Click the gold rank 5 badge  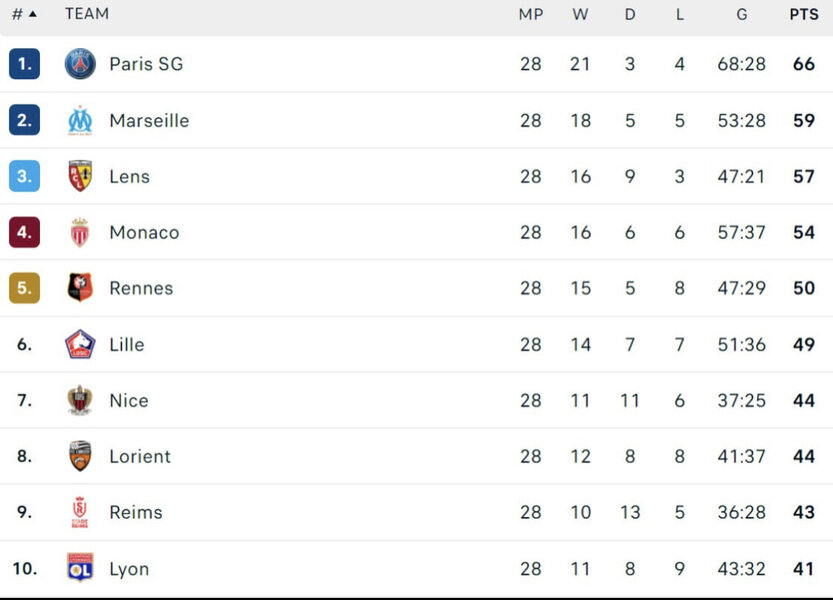[x=24, y=288]
